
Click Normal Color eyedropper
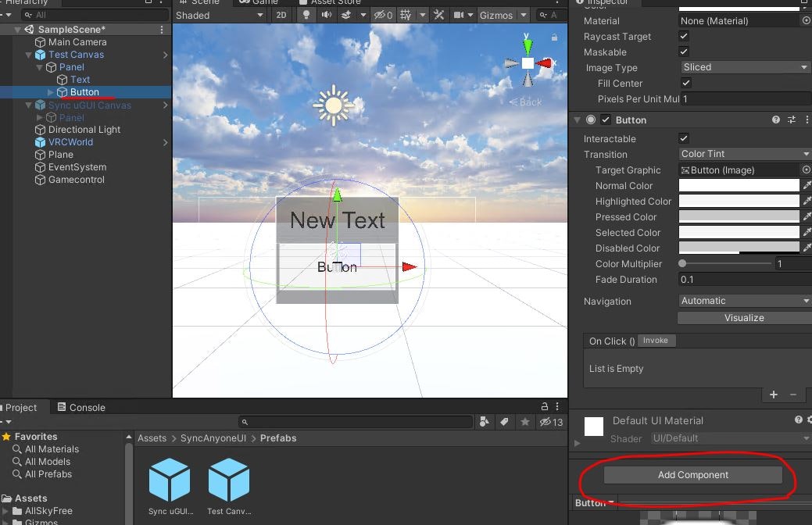807,185
